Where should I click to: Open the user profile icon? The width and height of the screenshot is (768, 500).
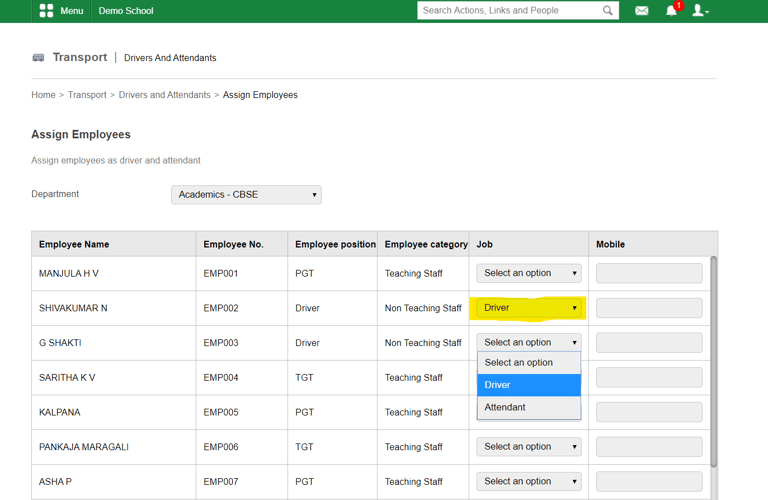tap(700, 11)
